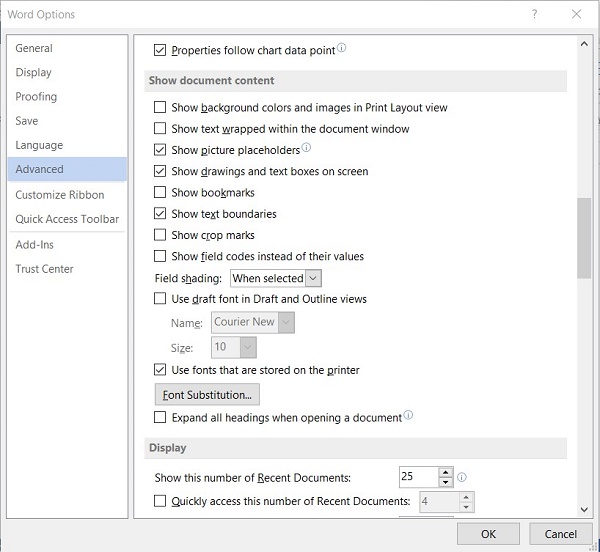Go to the Language category

coord(67,145)
